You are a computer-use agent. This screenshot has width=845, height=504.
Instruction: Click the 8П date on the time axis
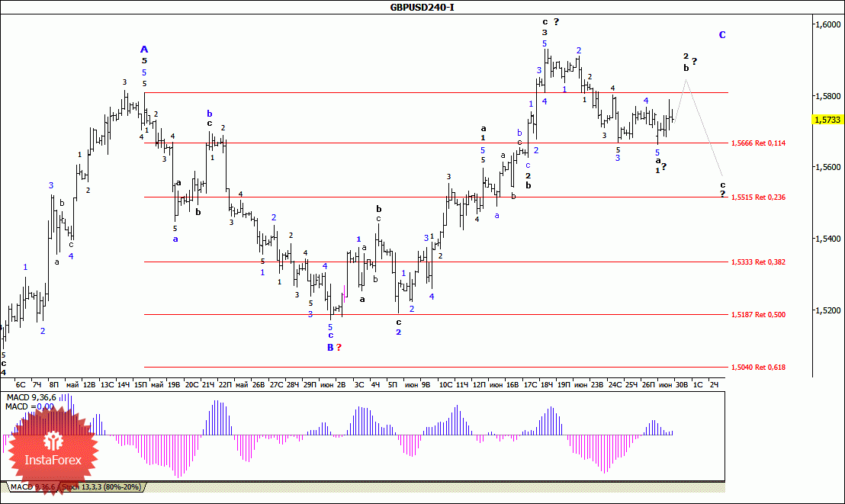pos(53,384)
